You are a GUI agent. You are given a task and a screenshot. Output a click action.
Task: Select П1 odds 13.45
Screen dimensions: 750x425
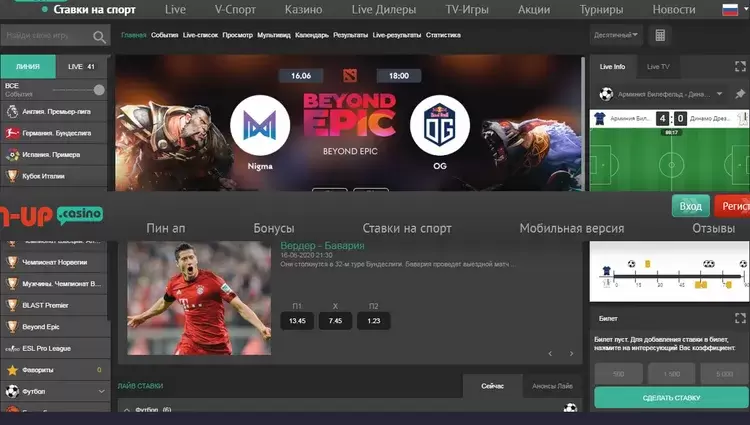(297, 321)
